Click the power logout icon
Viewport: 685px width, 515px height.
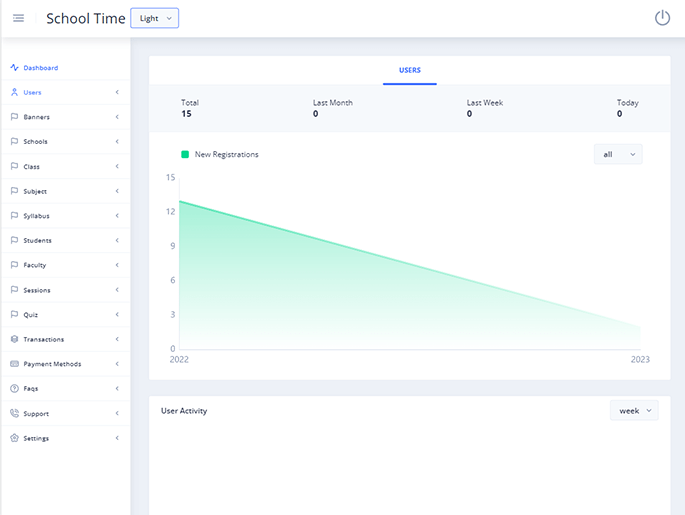[x=662, y=18]
